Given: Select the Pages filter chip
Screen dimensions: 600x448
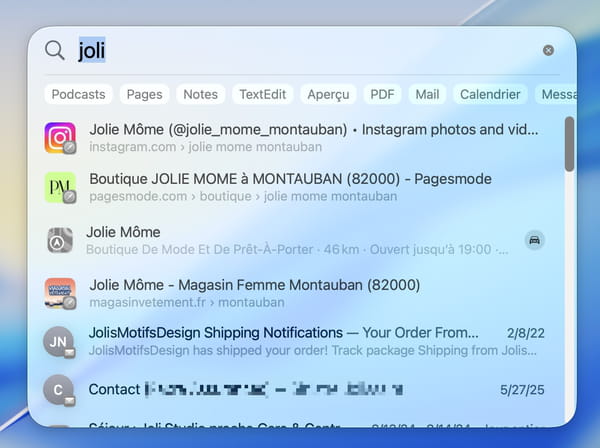Looking at the screenshot, I should pos(145,94).
